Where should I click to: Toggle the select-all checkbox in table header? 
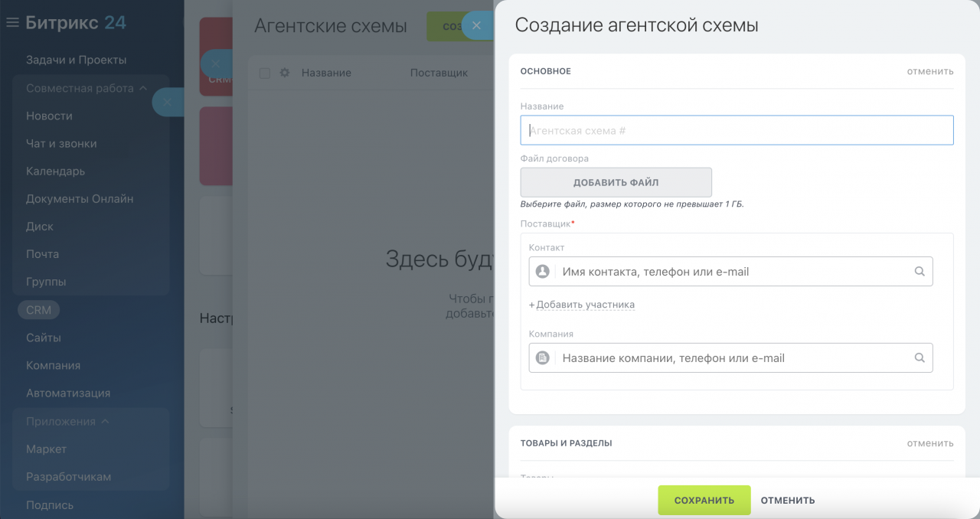pos(265,73)
